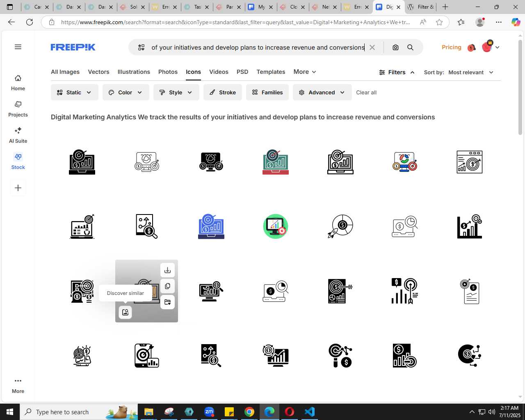Open Zoom from the taskbar
This screenshot has width=525, height=420.
(209, 412)
